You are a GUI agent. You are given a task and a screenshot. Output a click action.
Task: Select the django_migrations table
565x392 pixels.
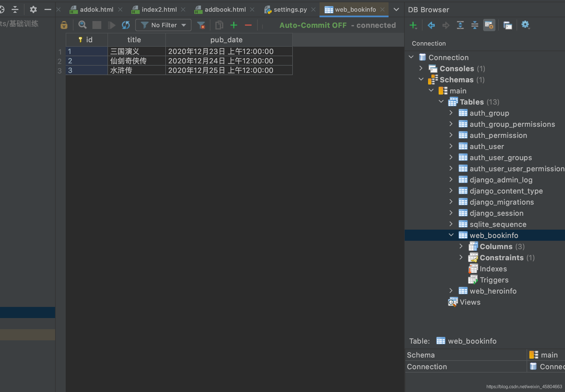(502, 202)
